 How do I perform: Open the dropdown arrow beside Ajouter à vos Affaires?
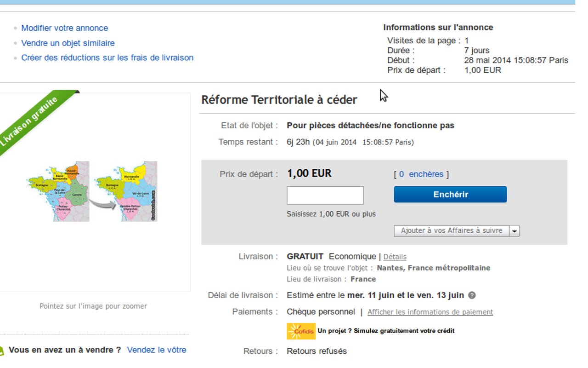click(514, 231)
